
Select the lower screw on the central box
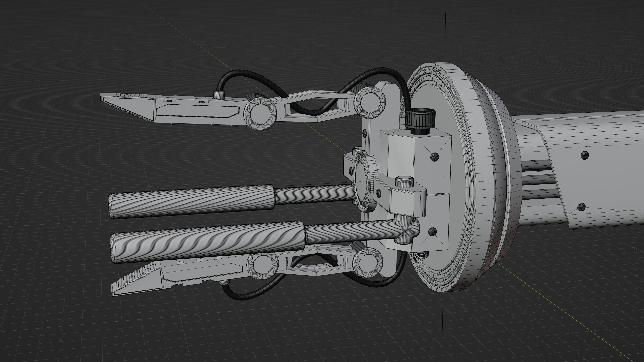(x=433, y=232)
